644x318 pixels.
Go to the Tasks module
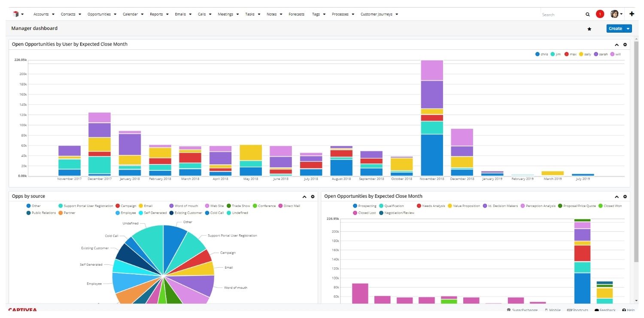250,14
